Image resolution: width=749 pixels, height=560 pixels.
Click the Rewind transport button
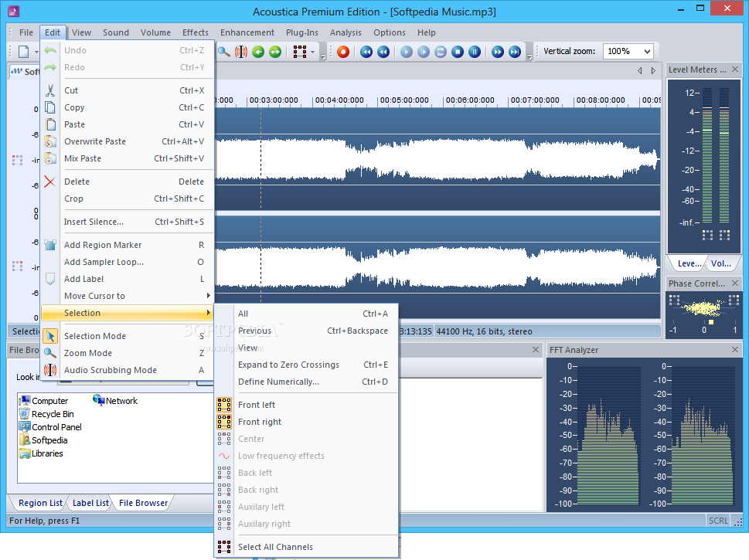coord(383,52)
